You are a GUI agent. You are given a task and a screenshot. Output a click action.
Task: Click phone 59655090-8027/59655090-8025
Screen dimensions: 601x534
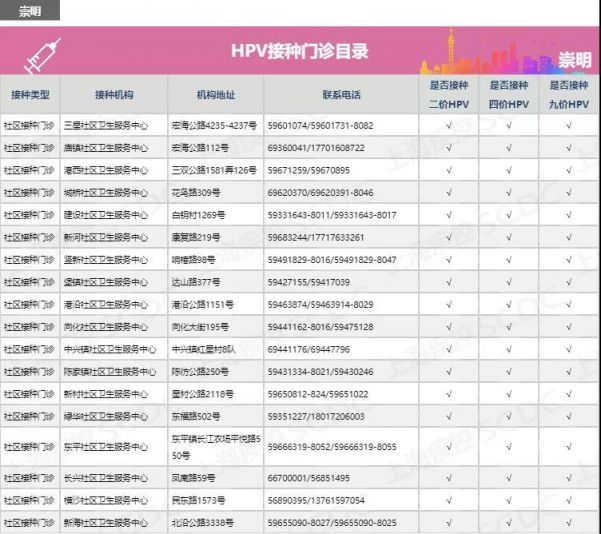tap(332, 523)
